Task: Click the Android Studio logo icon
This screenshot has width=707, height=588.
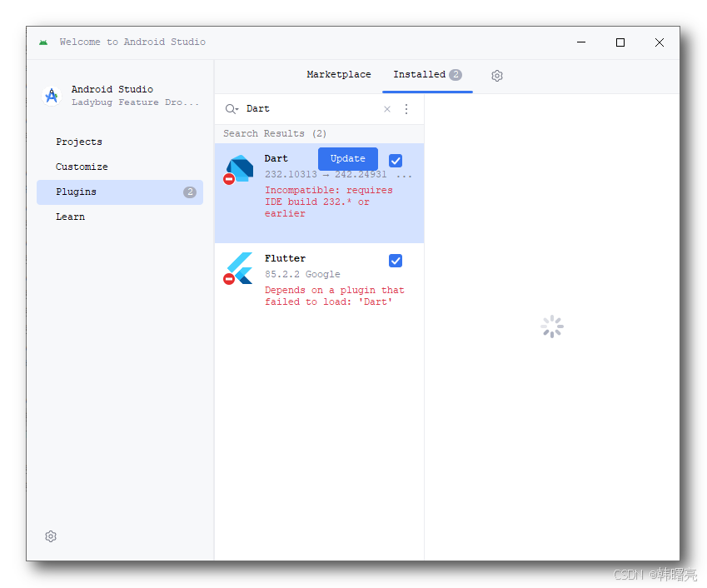Action: click(52, 96)
